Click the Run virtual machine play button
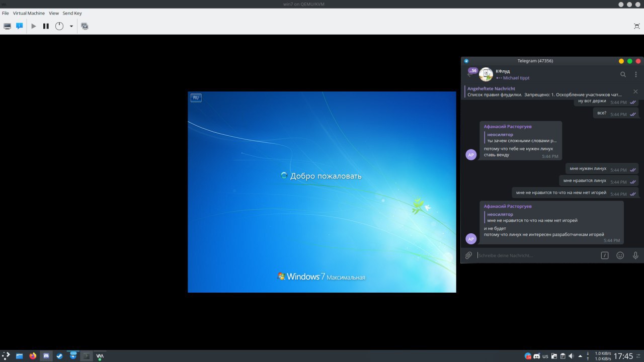This screenshot has height=362, width=644. (x=34, y=26)
